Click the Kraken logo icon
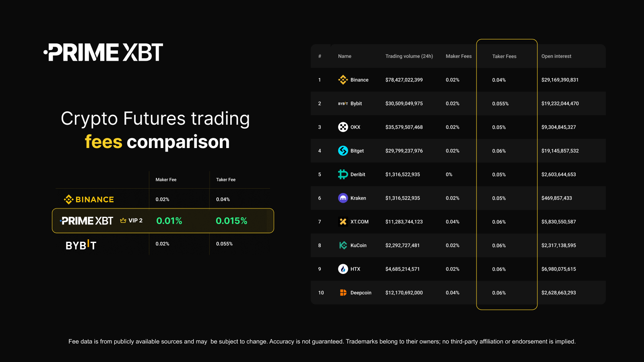The image size is (644, 362). [x=343, y=198]
